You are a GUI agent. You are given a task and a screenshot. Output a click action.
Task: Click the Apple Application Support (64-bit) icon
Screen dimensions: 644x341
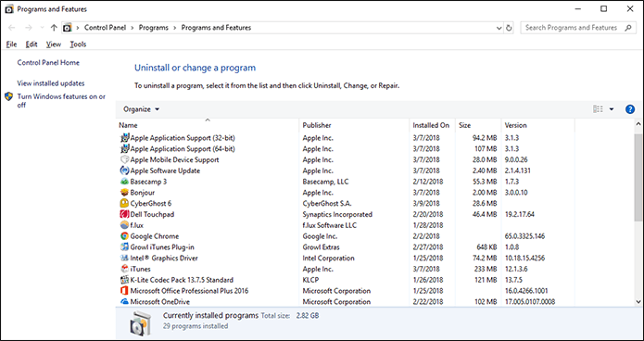point(124,149)
